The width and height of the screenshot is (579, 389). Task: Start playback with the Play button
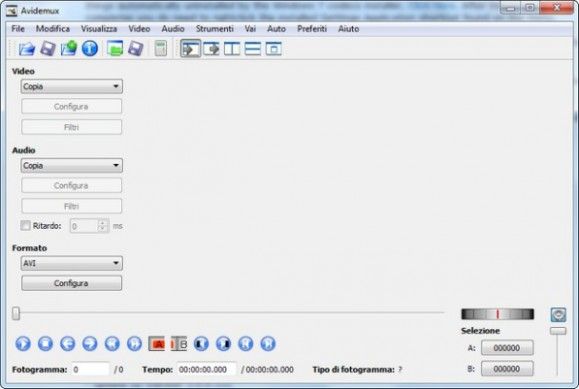pyautogui.click(x=23, y=344)
